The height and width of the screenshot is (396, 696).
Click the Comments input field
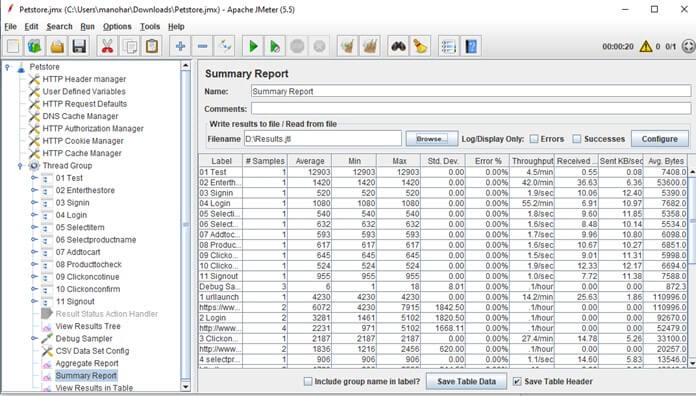(x=471, y=108)
